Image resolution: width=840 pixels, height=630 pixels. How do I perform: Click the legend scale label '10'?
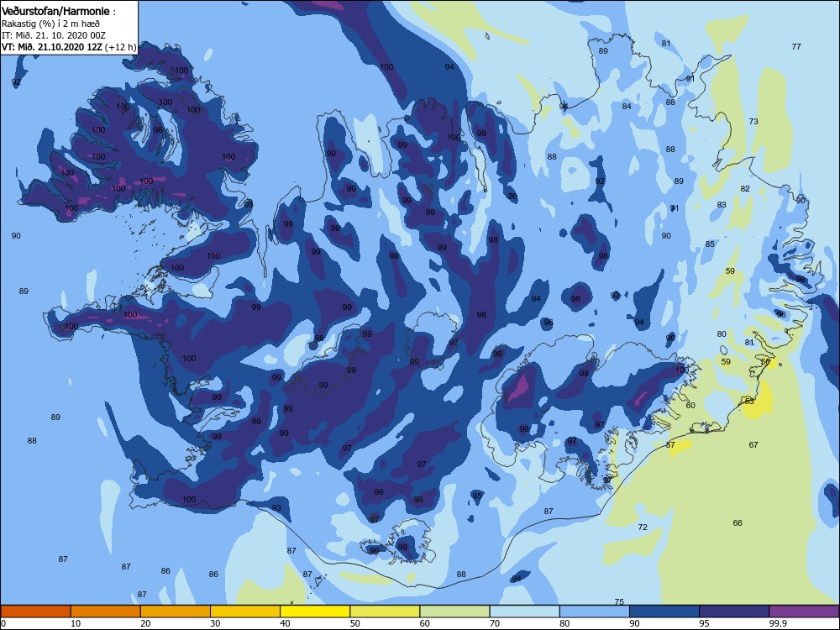tap(76, 623)
